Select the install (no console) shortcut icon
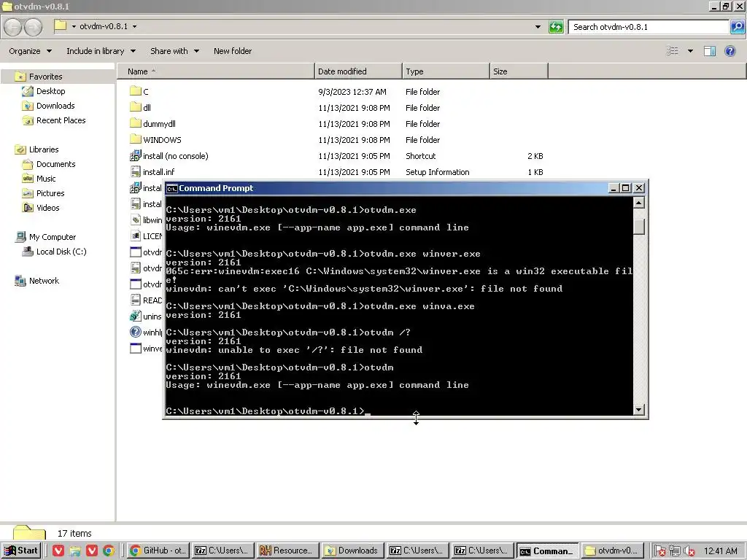The image size is (747, 560). point(135,156)
